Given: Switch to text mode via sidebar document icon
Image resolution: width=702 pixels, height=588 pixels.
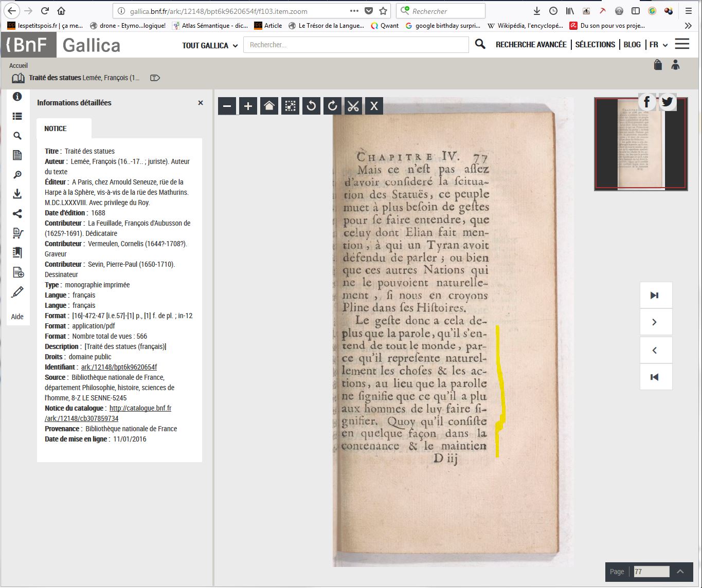Looking at the screenshot, I should [17, 155].
